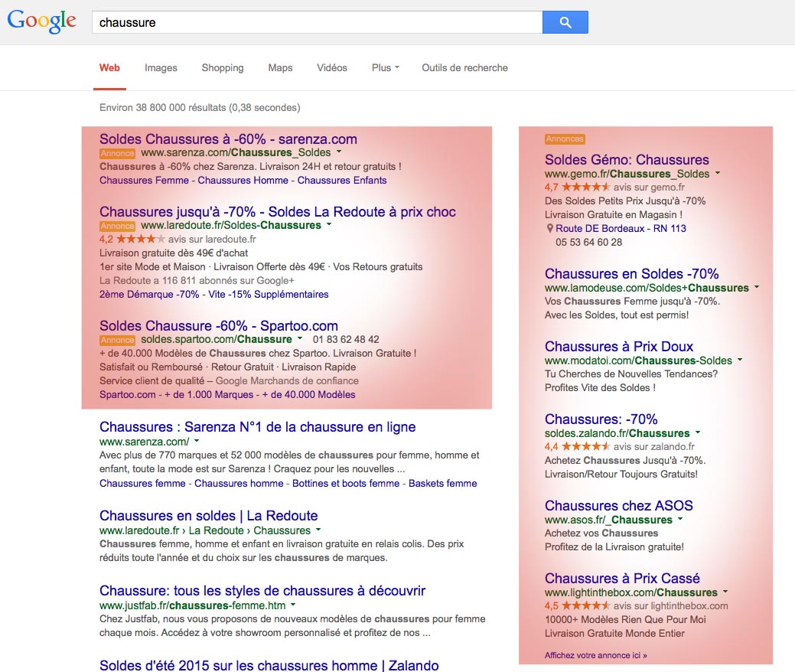This screenshot has width=795, height=672.
Task: Expand arrow next to www.lightinthebox.com/Chaussures
Action: tap(725, 592)
